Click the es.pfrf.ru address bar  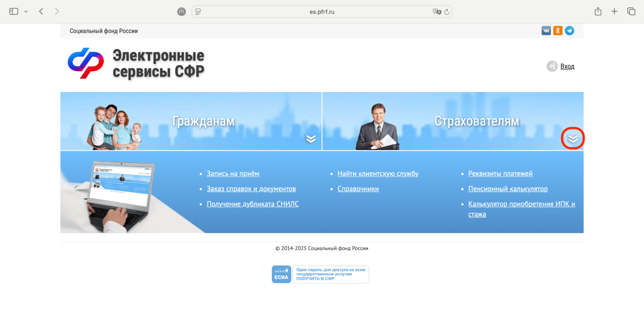(x=322, y=12)
